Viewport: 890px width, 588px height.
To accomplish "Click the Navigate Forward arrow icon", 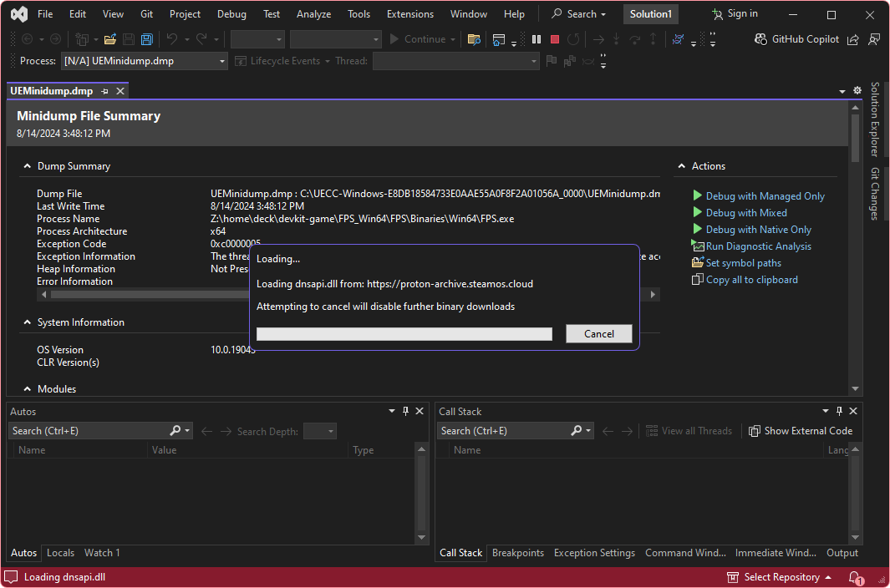I will 55,39.
